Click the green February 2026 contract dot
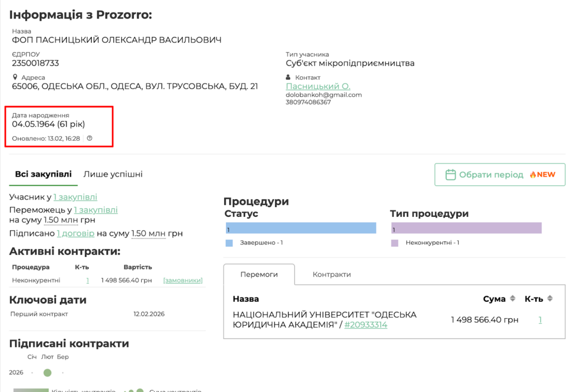This screenshot has height=392, width=574. 48,372
